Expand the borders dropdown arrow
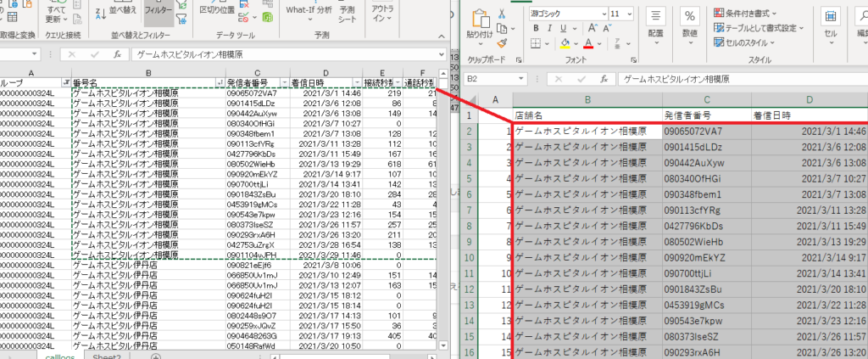The image size is (868, 359). [x=547, y=43]
